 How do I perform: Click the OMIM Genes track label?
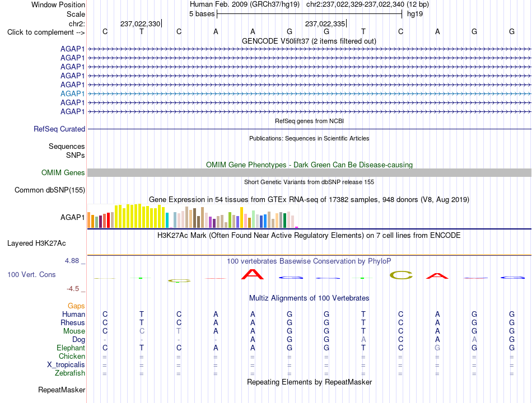tap(63, 172)
